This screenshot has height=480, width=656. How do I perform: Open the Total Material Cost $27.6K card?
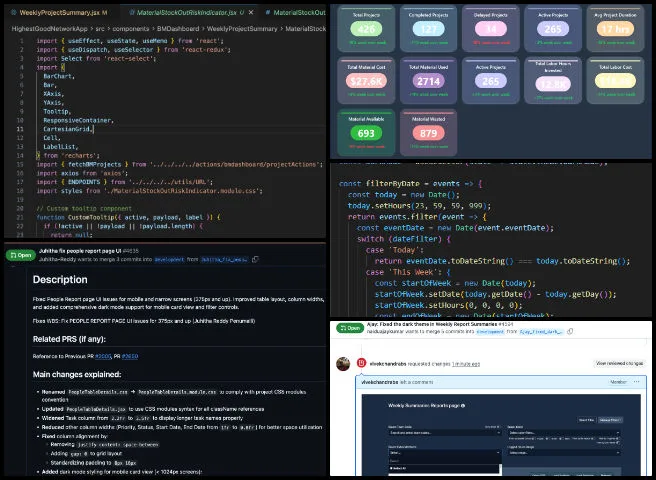point(366,81)
